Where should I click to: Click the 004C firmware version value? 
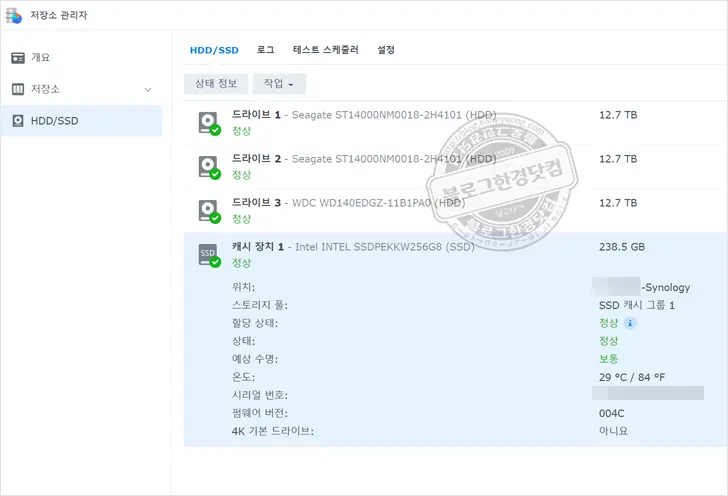point(611,413)
